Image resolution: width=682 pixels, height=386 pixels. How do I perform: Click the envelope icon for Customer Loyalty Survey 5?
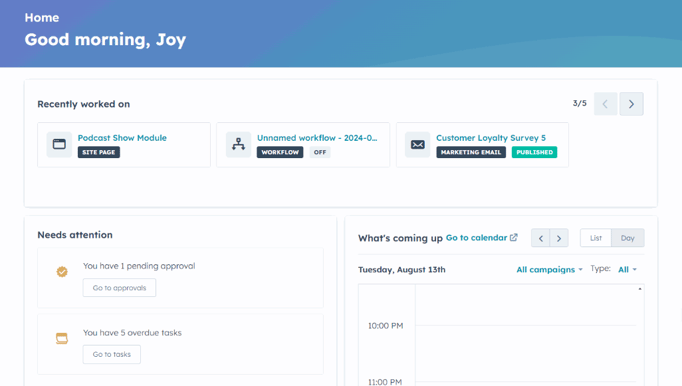point(418,144)
